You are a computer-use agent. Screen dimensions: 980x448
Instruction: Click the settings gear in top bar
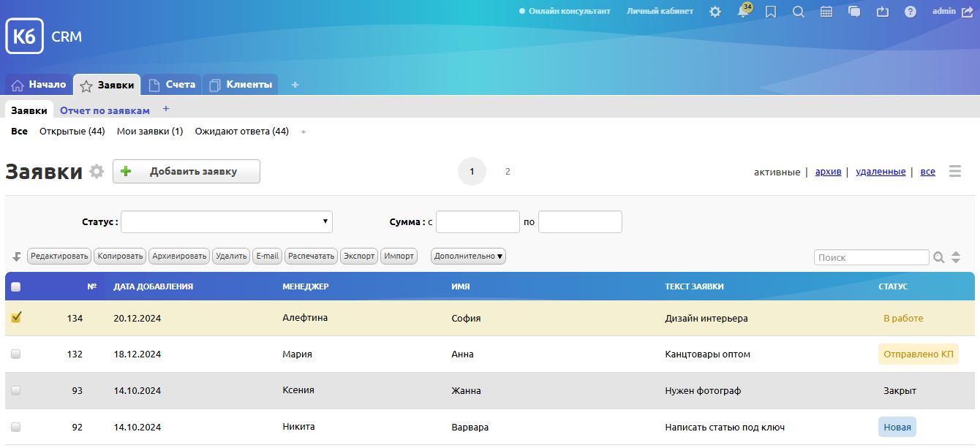(715, 12)
